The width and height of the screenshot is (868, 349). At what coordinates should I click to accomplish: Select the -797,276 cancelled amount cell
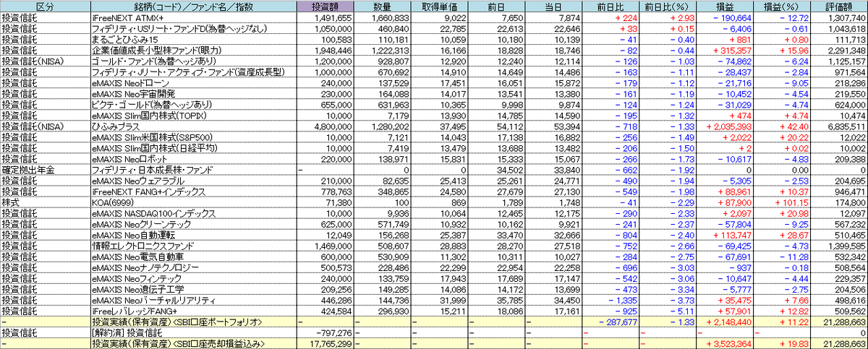tap(326, 332)
